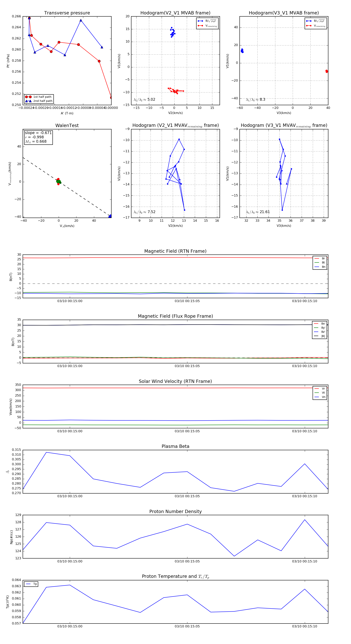The height and width of the screenshot is (644, 351).
Task: Select the "2nd half path" legend entry
Action: [x=39, y=101]
